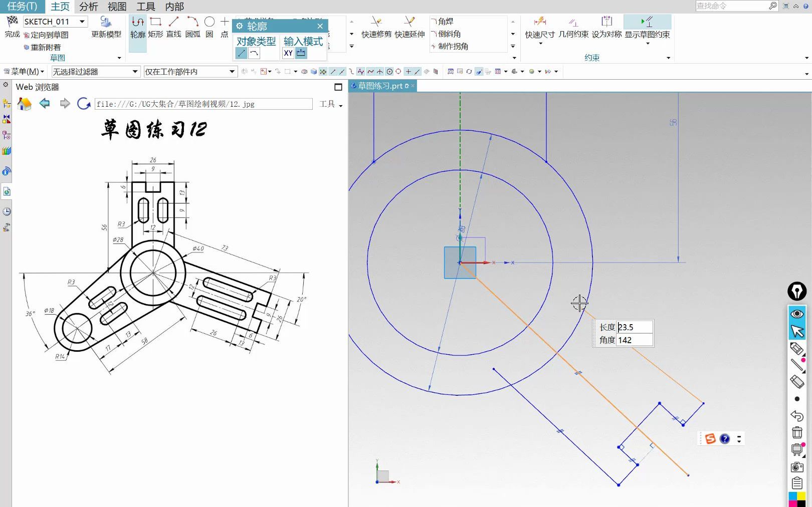812x507 pixels.
Task: Click the Sogou input method S icon
Action: [x=710, y=439]
